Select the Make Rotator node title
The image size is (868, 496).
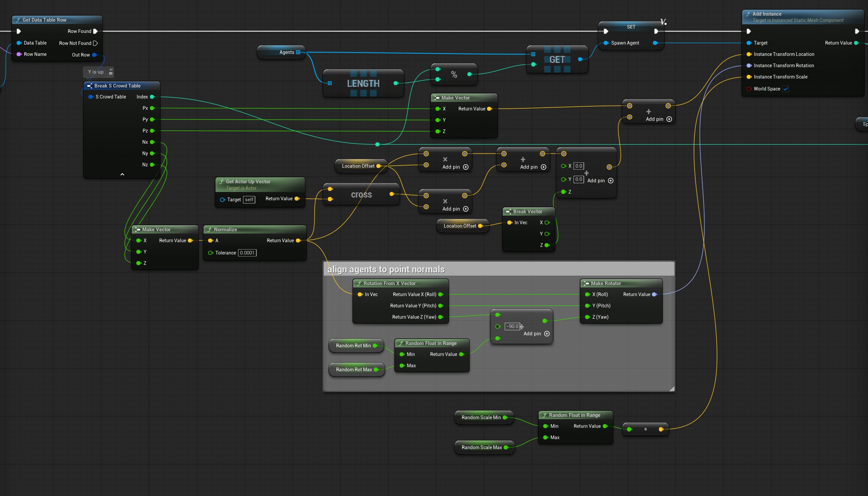606,283
